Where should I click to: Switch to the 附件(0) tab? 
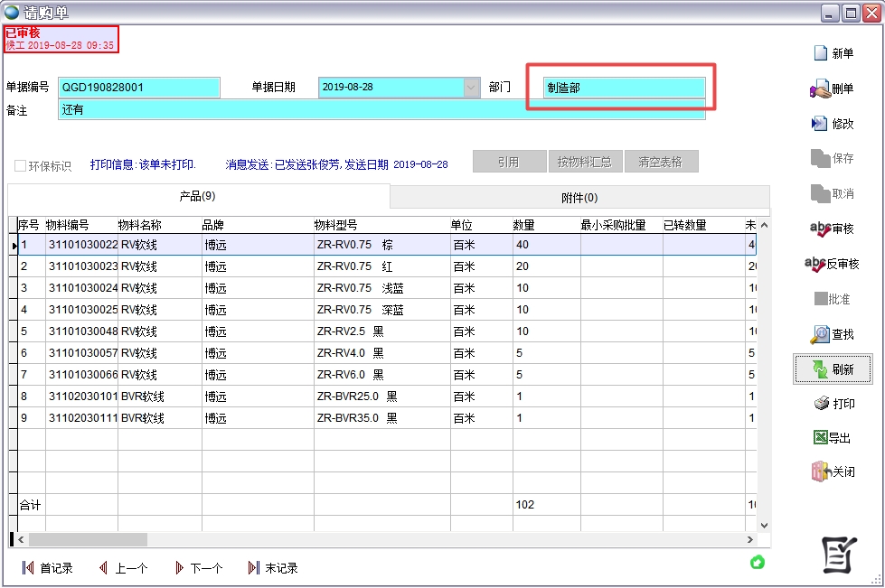(x=579, y=198)
